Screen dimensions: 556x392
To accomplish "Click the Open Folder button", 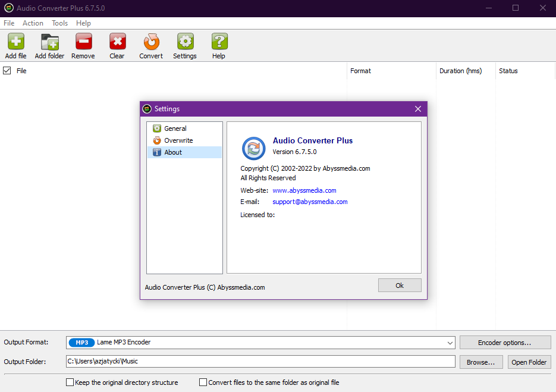I will (x=529, y=362).
